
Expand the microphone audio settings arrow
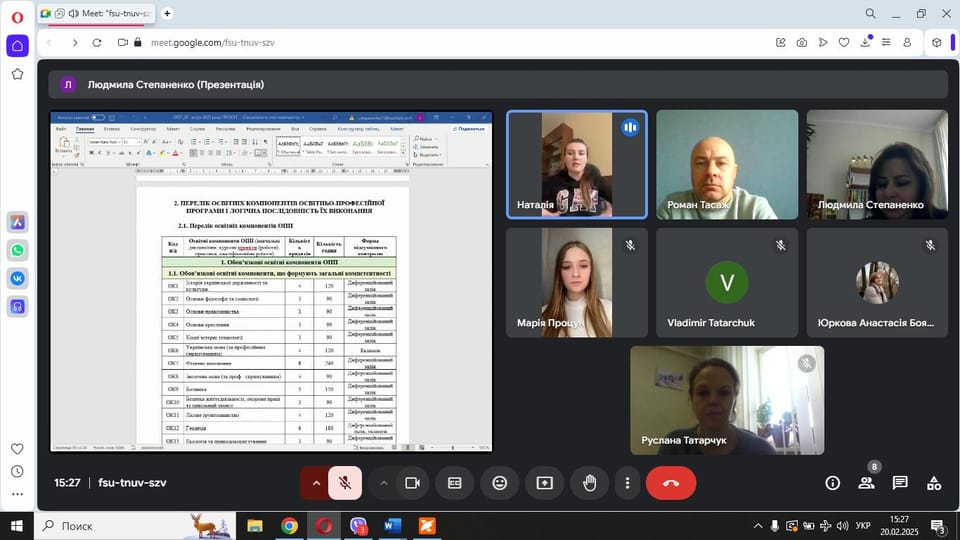coord(316,483)
